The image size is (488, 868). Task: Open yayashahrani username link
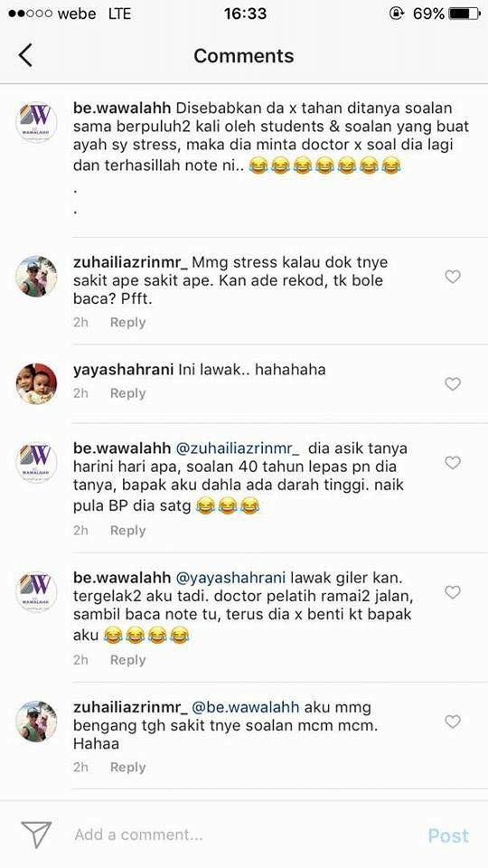[x=124, y=370]
